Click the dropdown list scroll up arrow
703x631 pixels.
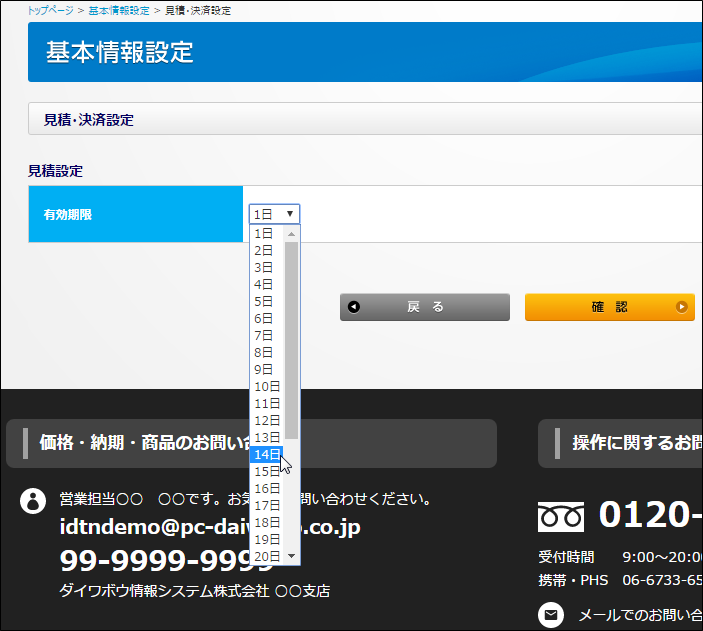pyautogui.click(x=292, y=234)
